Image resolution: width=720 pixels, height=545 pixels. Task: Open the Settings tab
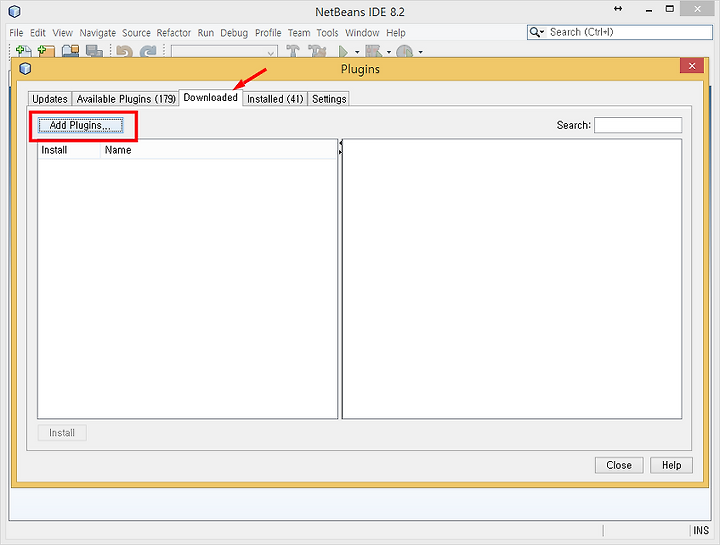point(329,99)
